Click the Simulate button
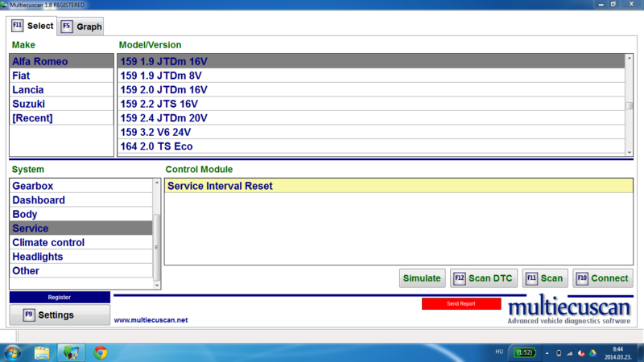The width and height of the screenshot is (644, 362). (x=422, y=278)
